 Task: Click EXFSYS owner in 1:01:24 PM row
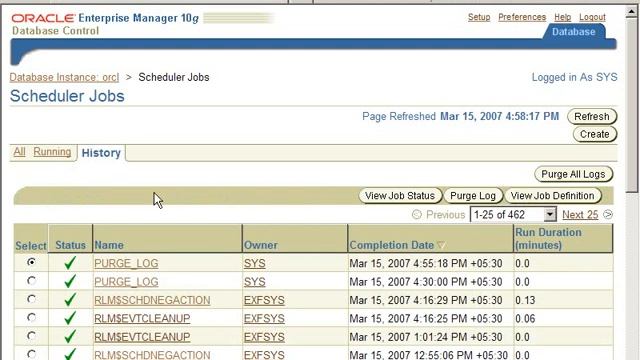[264, 337]
